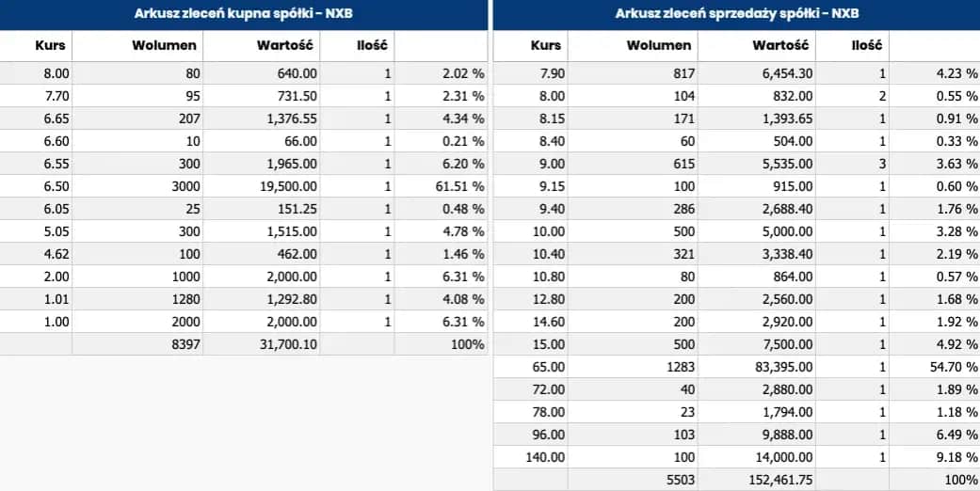Click the 'Arkusz zleceń kupna spółki - NXB' title
The height and width of the screenshot is (491, 980).
(x=244, y=14)
